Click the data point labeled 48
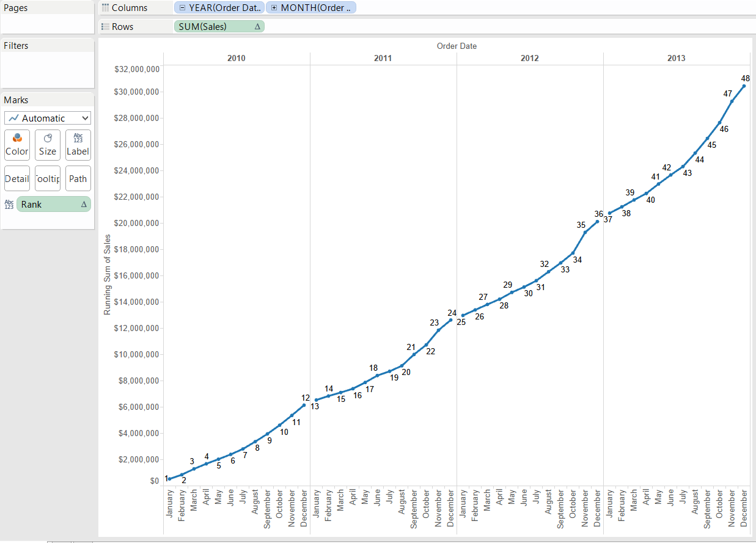Viewport: 756px width, 543px height. [744, 86]
